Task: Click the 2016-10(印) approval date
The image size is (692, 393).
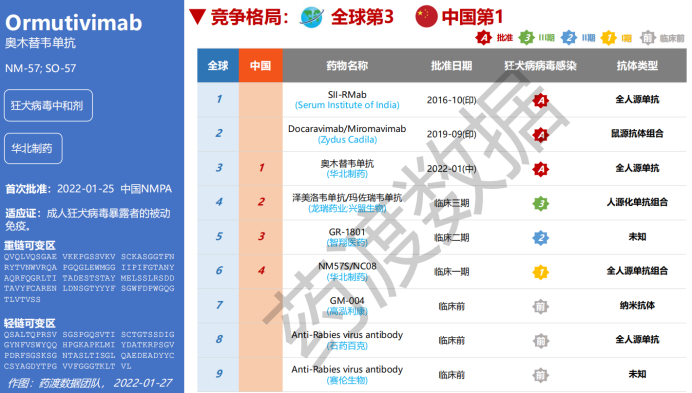Action: click(451, 100)
